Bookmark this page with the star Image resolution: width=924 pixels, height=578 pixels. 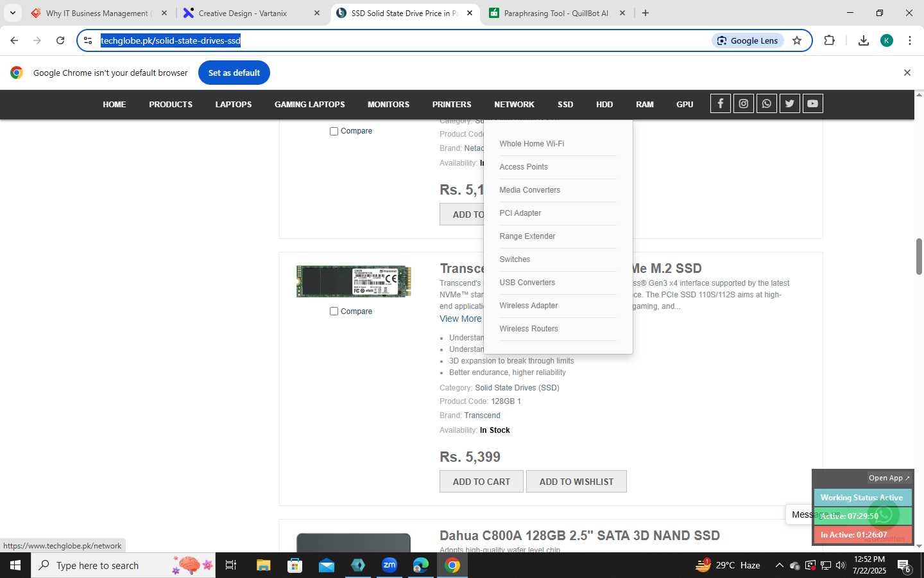point(797,40)
